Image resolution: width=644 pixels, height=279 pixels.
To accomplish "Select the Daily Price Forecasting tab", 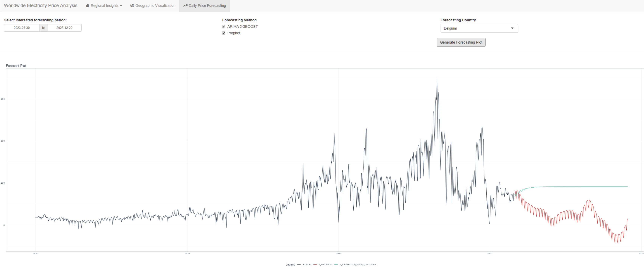I will (205, 5).
